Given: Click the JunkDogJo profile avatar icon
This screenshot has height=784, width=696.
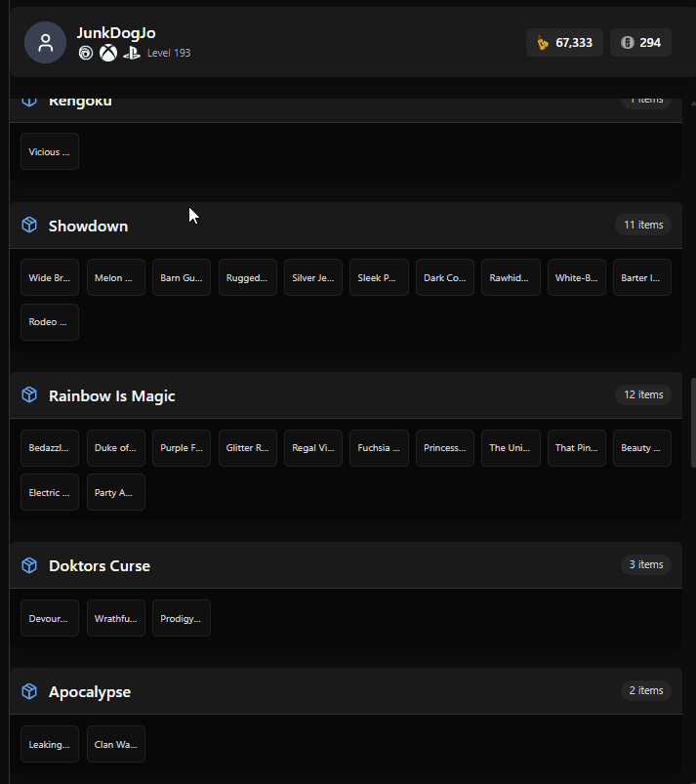Looking at the screenshot, I should tap(46, 43).
